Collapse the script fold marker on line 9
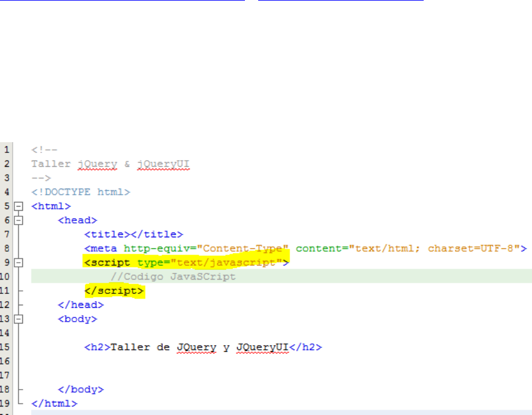 click(19, 263)
